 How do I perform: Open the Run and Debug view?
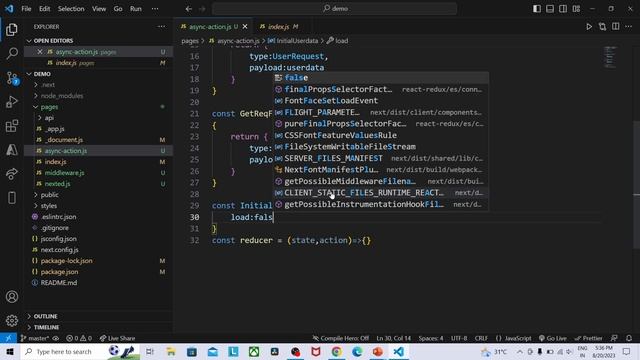tap(12, 102)
